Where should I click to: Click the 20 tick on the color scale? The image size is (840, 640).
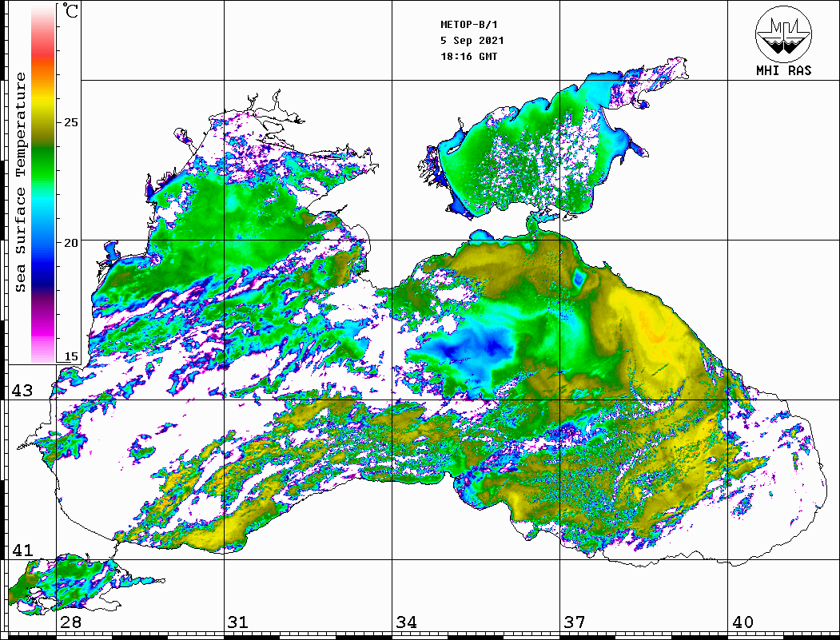click(x=70, y=242)
